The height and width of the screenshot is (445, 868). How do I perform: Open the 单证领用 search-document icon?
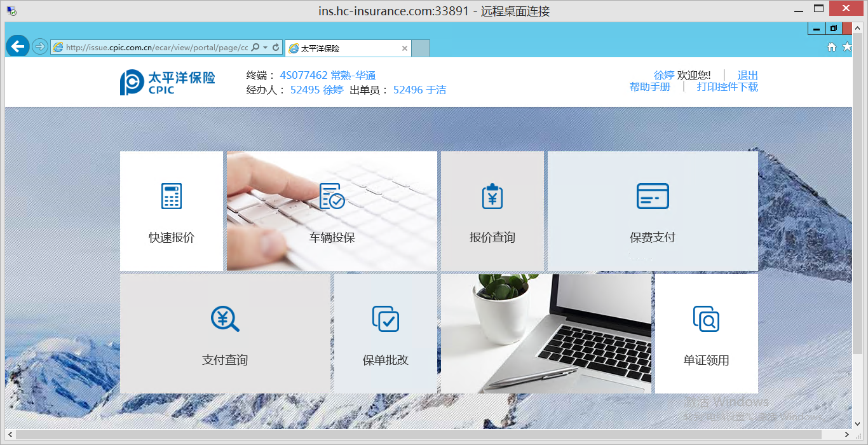706,318
